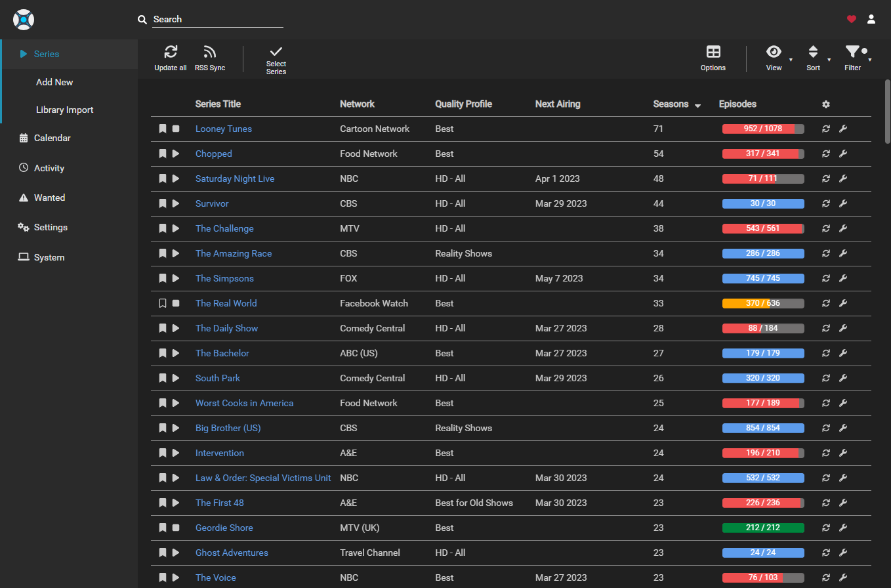Start RSS Sync from the toolbar
Screen dimensions: 891x588
point(210,52)
